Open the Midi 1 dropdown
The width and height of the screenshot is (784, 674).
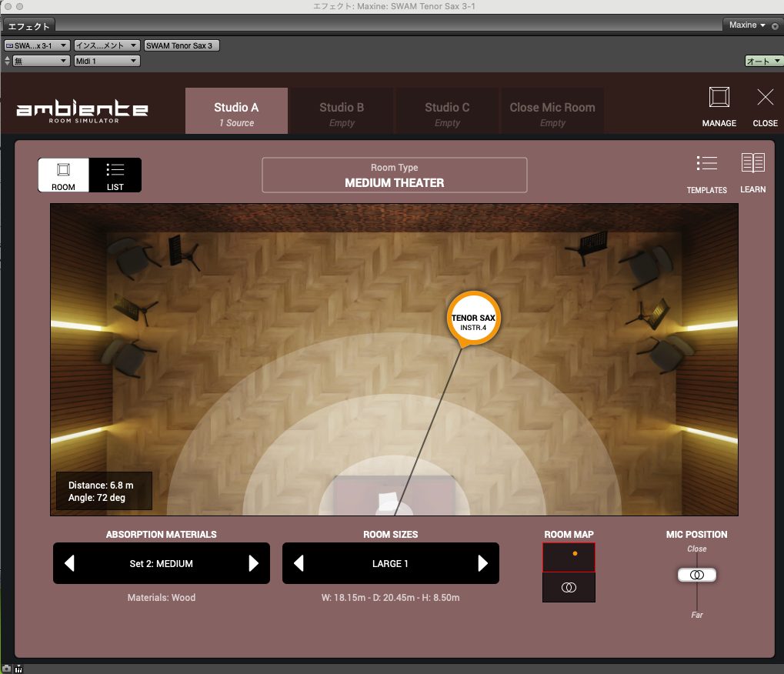[107, 61]
